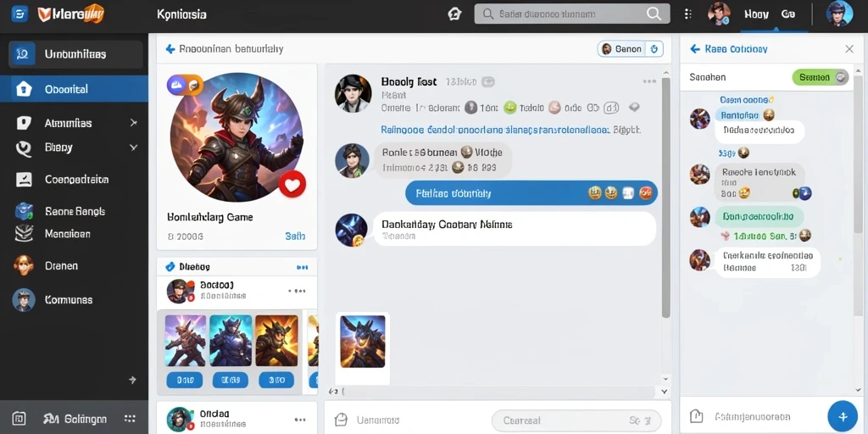This screenshot has height=434, width=868.
Task: Click the feed vertical scrollbar thumb
Action: [x=666, y=198]
